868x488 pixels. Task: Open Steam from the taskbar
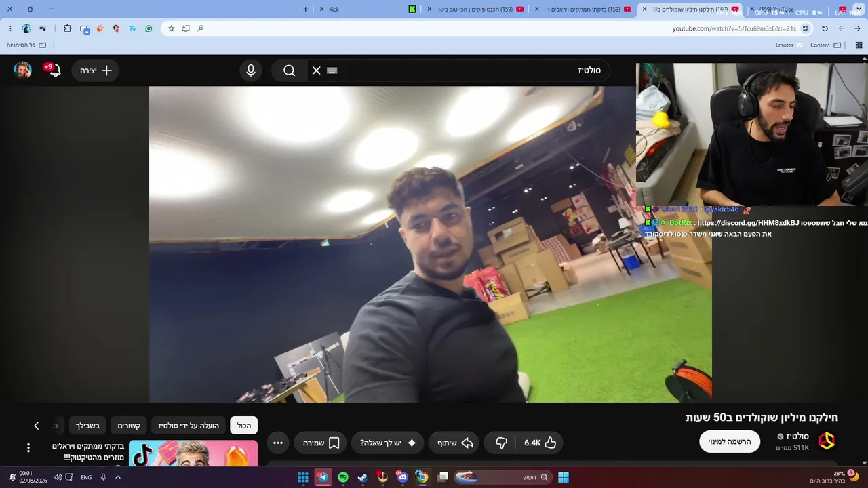(363, 477)
